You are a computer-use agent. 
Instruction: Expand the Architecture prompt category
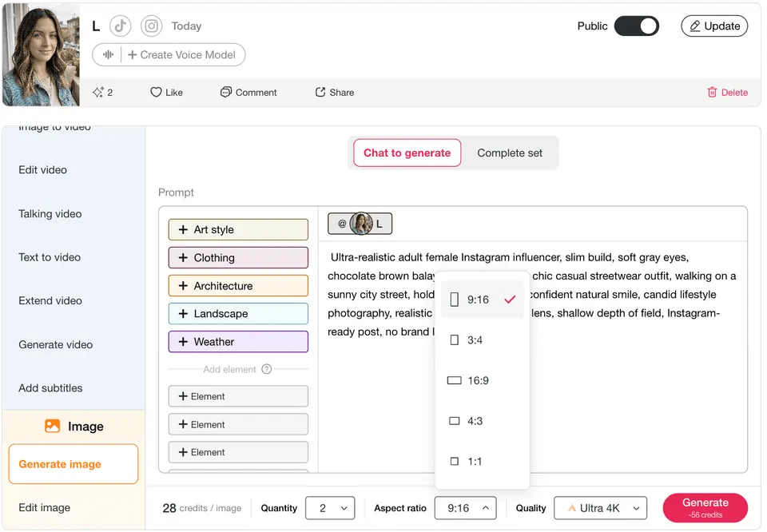pyautogui.click(x=238, y=285)
